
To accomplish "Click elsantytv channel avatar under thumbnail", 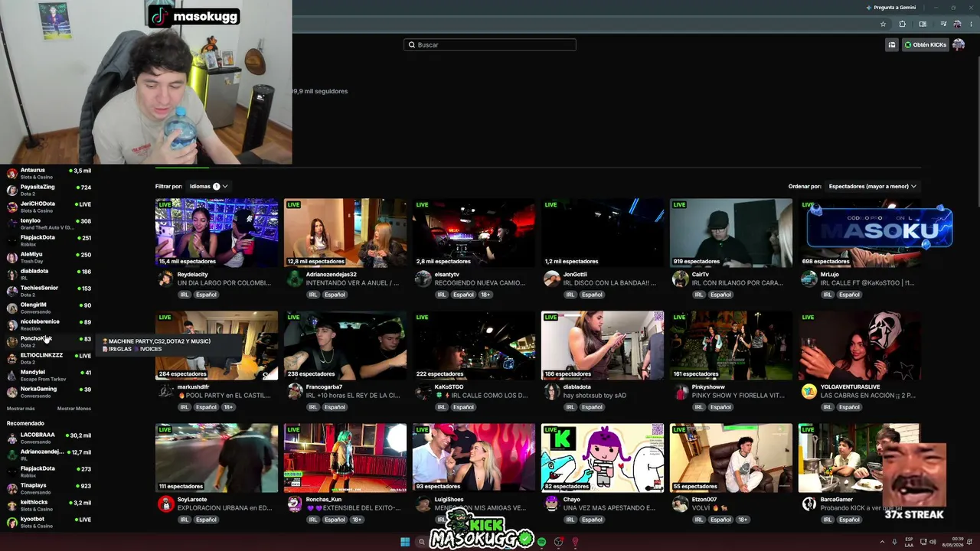I will click(423, 279).
